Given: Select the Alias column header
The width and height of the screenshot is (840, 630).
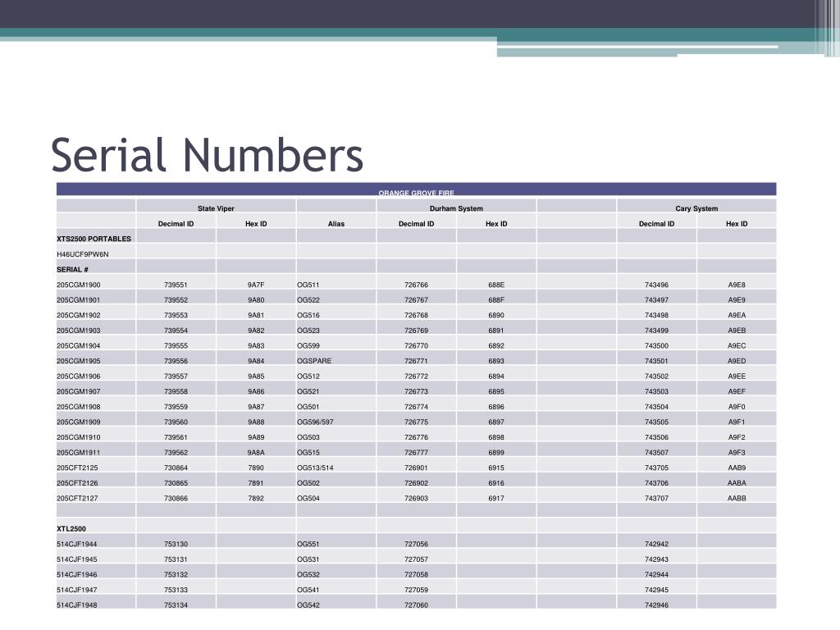Looking at the screenshot, I should [336, 223].
